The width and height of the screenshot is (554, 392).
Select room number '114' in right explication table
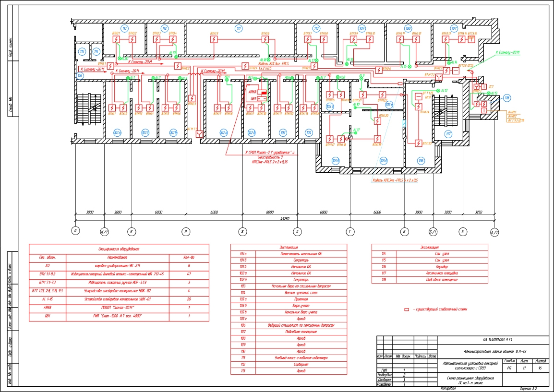pos(384,253)
